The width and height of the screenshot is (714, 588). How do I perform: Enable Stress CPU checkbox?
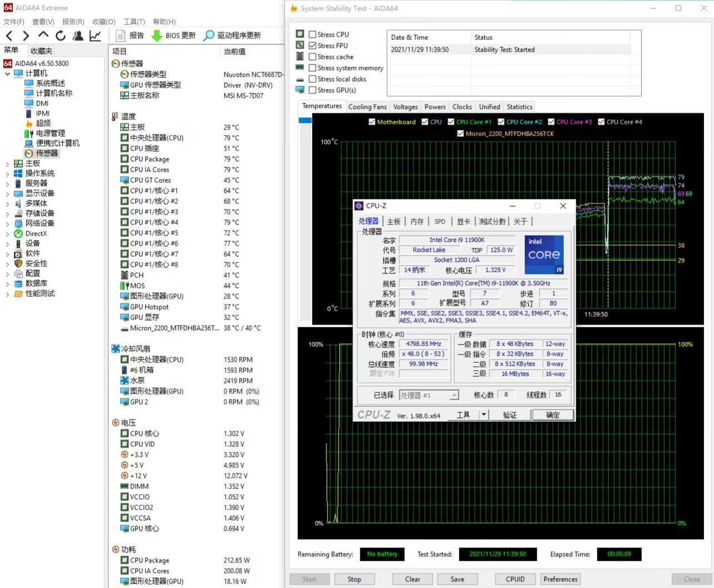(313, 34)
